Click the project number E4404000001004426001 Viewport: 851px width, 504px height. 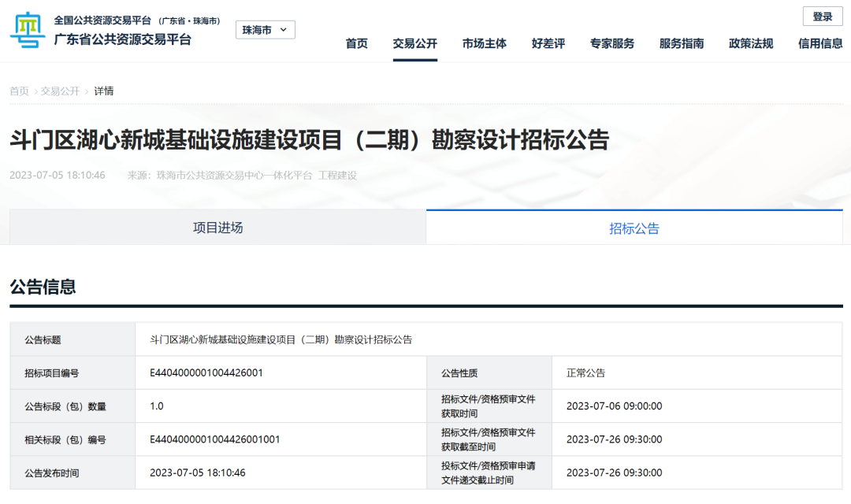pos(206,372)
